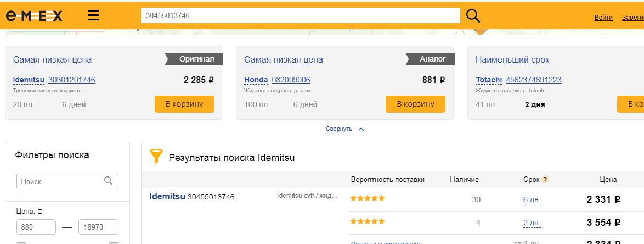The image size is (644, 244).
Task: Click the maximum price field showing 18970
Action: click(98, 227)
